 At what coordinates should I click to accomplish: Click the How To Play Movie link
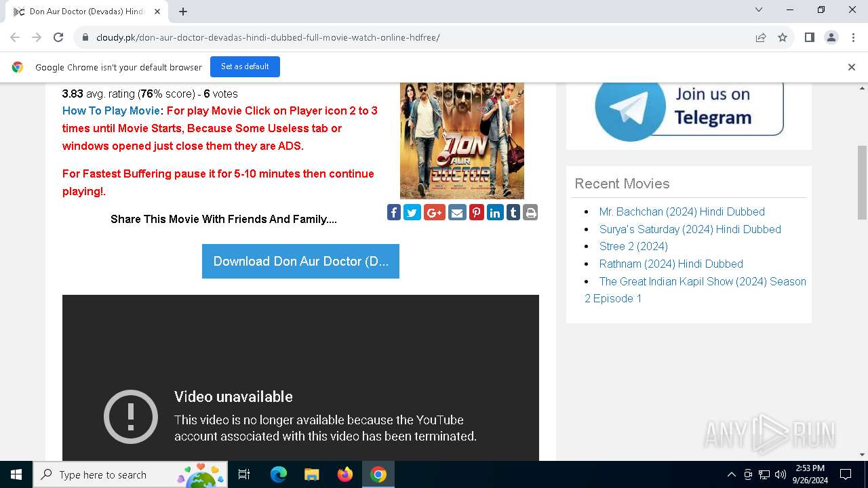tap(111, 110)
